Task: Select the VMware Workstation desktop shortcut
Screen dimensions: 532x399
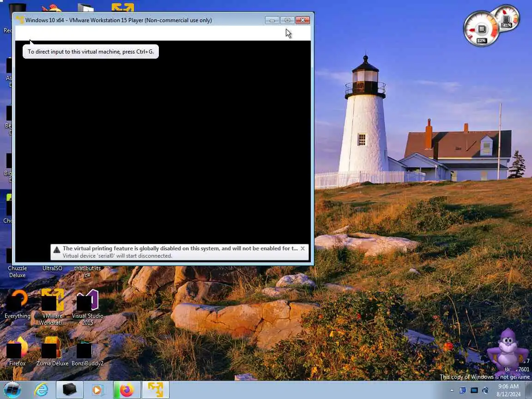Action: (x=52, y=307)
